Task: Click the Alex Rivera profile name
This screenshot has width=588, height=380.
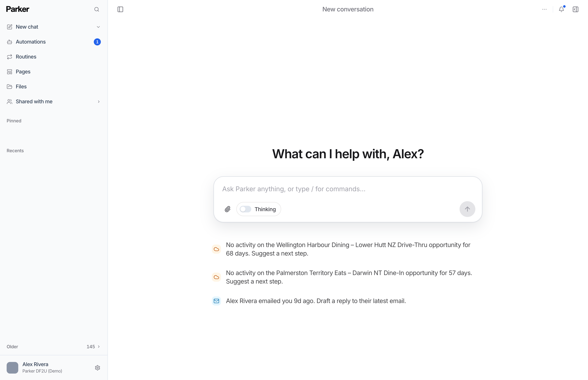Action: pyautogui.click(x=35, y=364)
